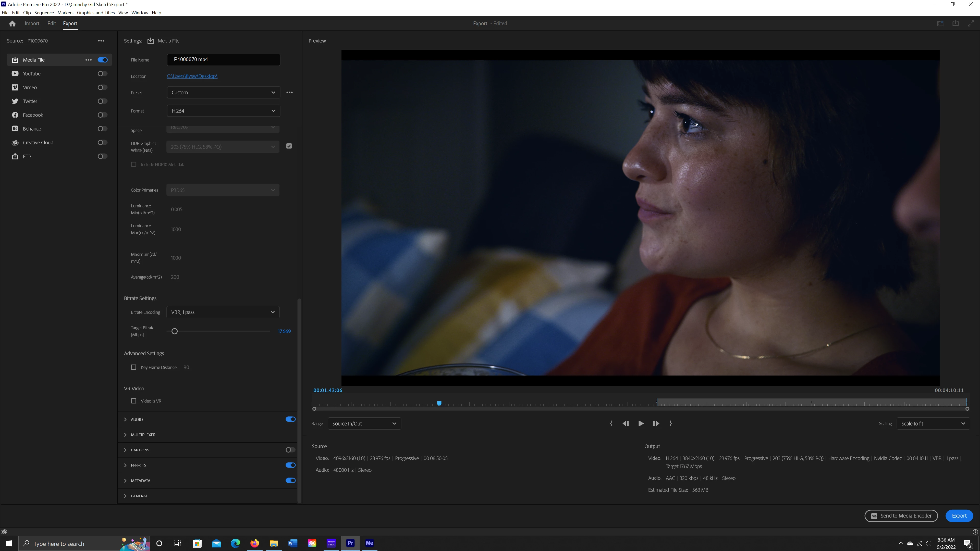Click the Set In Point bracket icon
This screenshot has height=551, width=980.
tap(611, 423)
